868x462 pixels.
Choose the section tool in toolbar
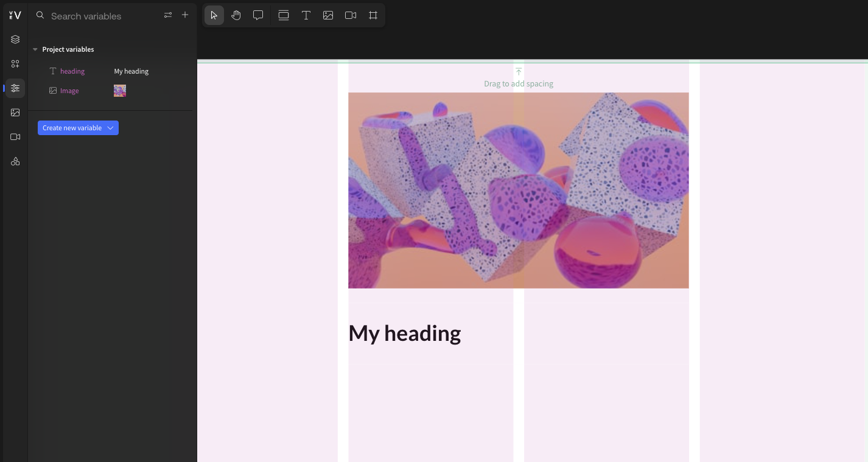(284, 15)
